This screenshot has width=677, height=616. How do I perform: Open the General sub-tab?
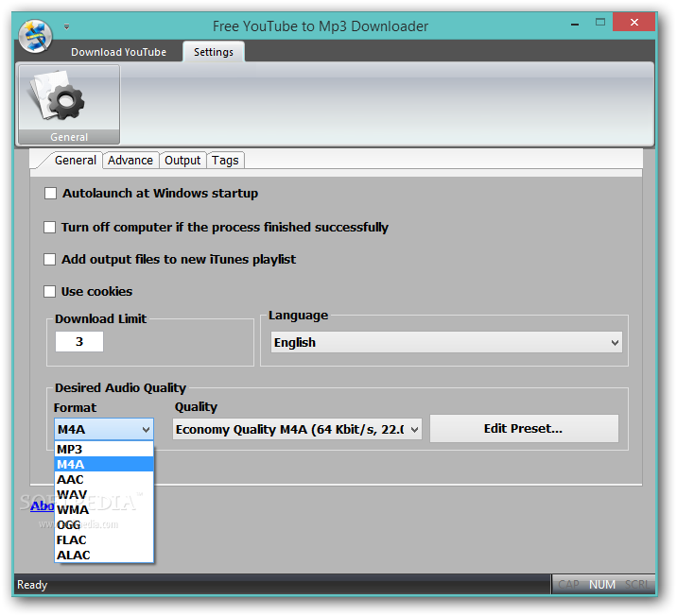[76, 161]
